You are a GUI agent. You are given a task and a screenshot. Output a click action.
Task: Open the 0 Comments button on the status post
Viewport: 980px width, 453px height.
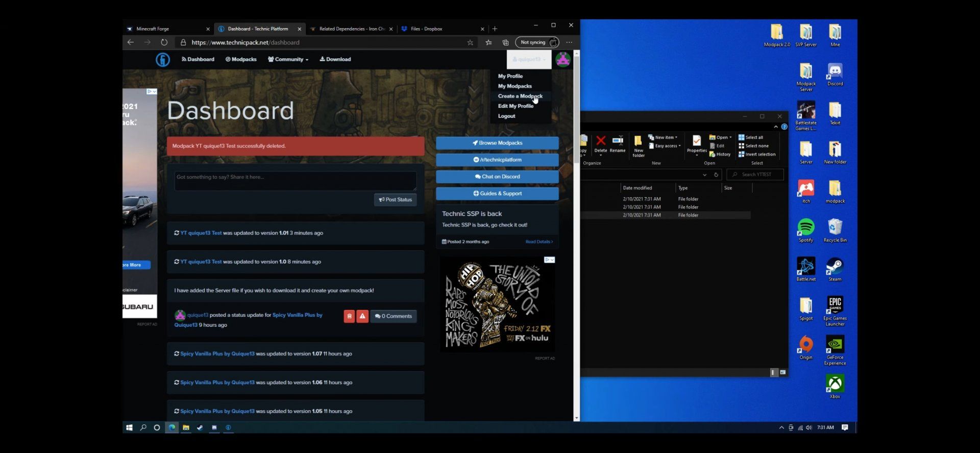[x=394, y=316]
